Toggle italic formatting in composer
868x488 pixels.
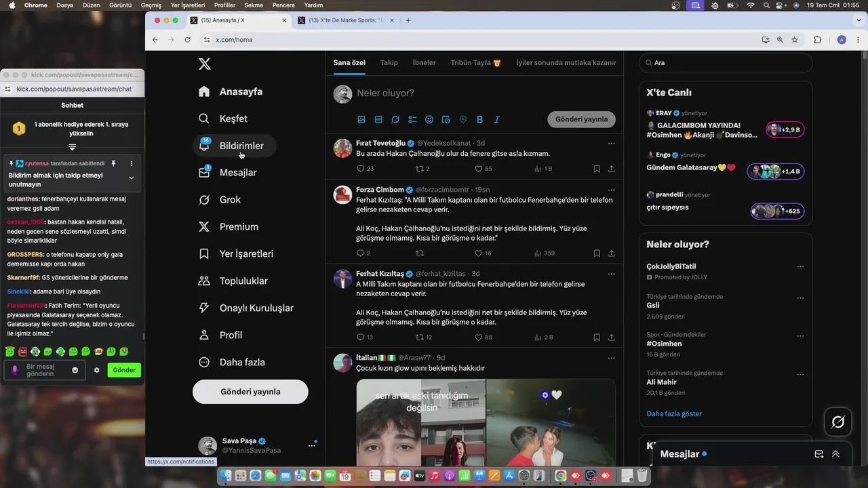[x=496, y=119]
